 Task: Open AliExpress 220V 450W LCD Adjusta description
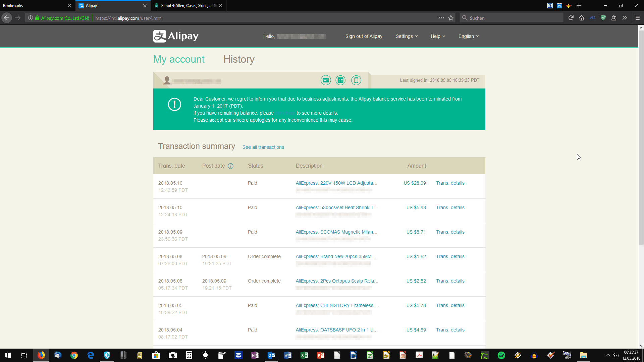pyautogui.click(x=336, y=183)
